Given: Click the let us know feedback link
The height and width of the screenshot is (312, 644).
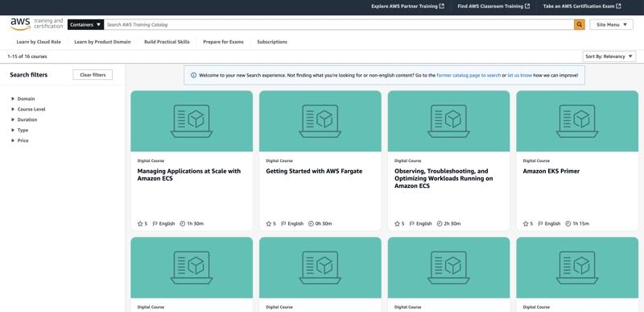Looking at the screenshot, I should (x=519, y=76).
